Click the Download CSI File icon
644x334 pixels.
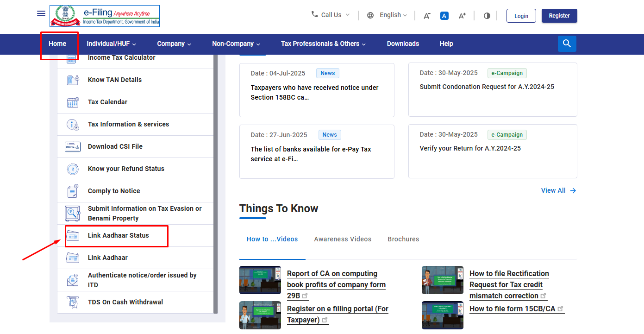coord(73,147)
